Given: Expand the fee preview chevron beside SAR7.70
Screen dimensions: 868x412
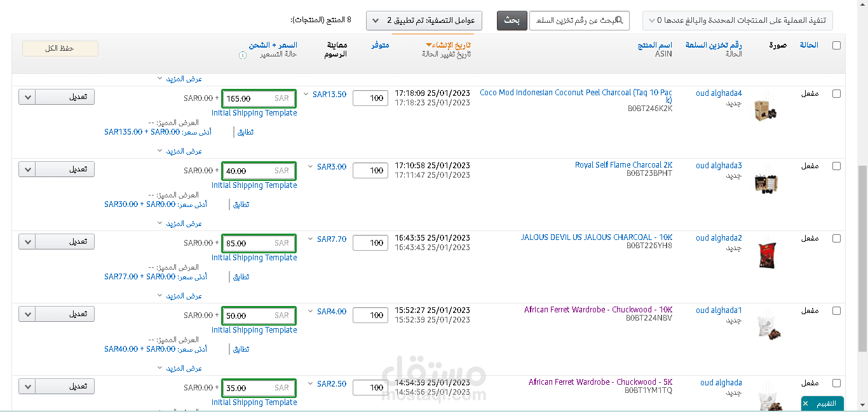Looking at the screenshot, I should coord(310,239).
